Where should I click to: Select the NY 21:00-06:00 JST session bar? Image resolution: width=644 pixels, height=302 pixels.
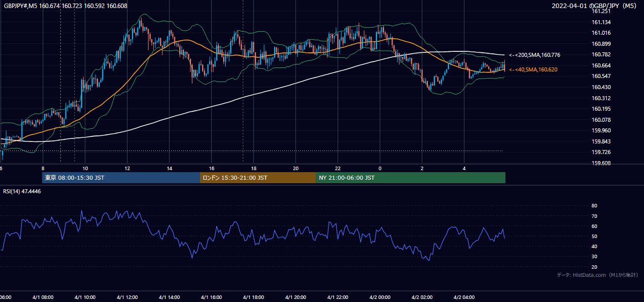(x=411, y=178)
